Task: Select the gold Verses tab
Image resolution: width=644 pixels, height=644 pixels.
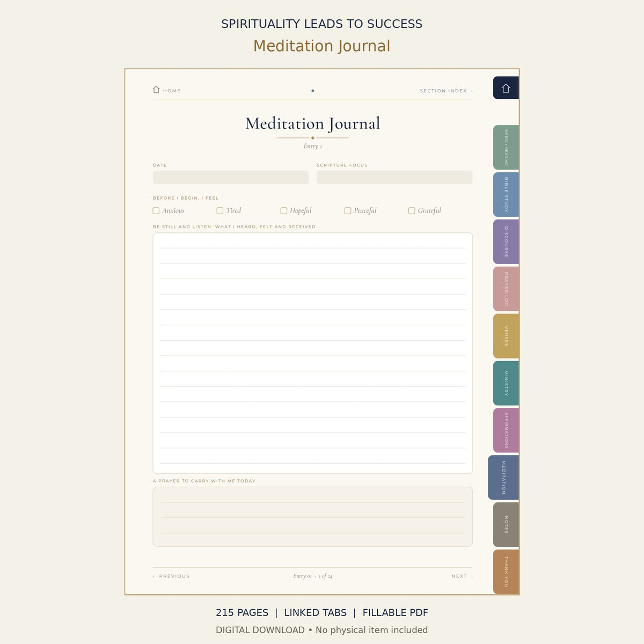Action: pos(506,336)
